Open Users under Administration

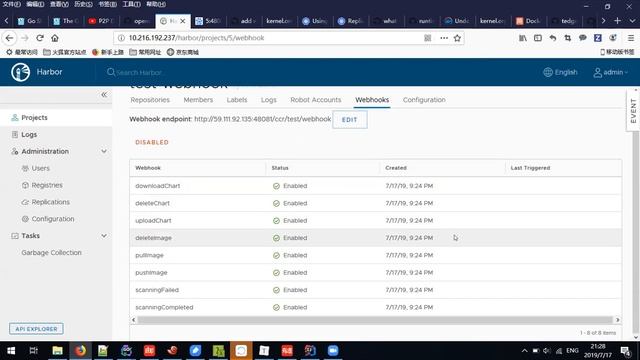40,168
